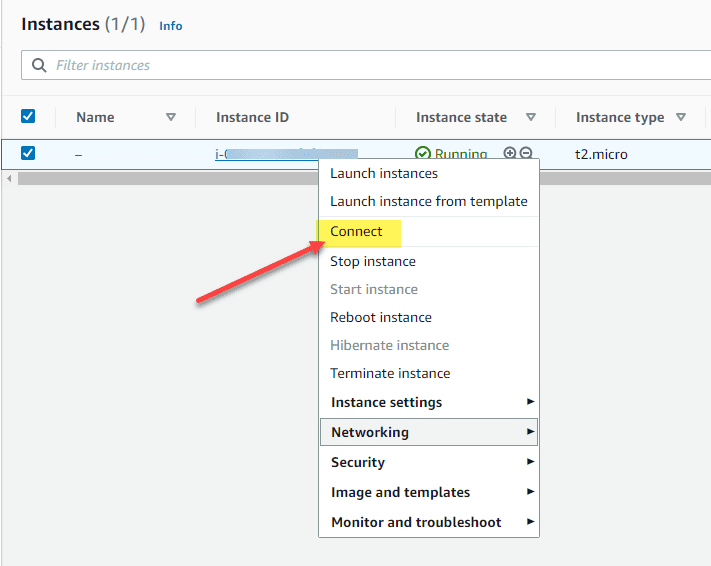Expand the Image and templates submenu
This screenshot has width=711, height=566.
click(x=428, y=492)
